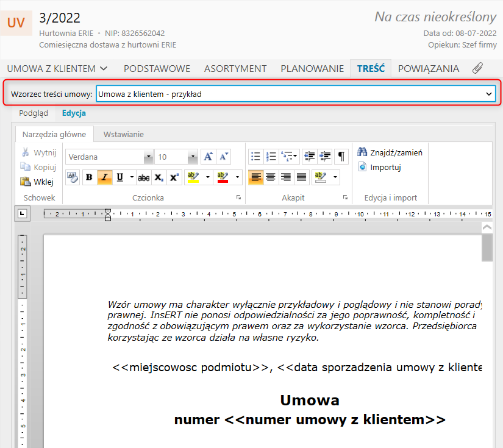Click the superscript icon
Viewport: 503px width, 448px height.
pyautogui.click(x=174, y=177)
